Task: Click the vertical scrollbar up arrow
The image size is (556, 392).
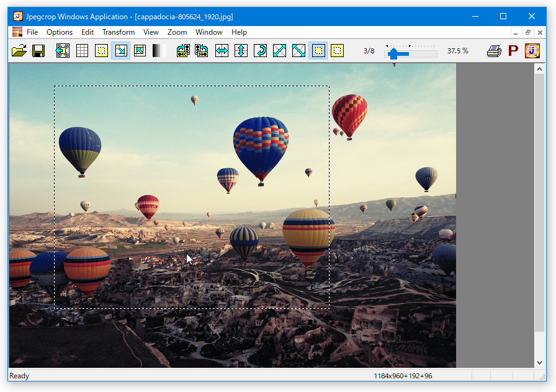Action: pos(539,69)
